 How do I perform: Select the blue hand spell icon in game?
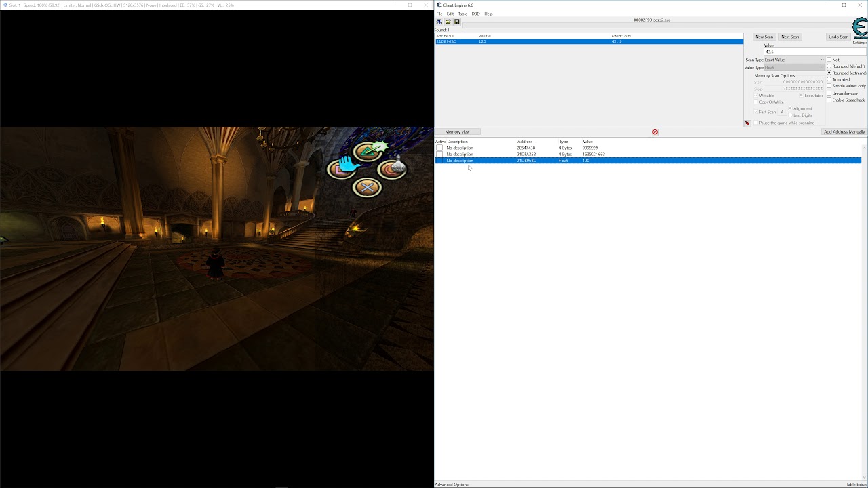[x=351, y=163]
